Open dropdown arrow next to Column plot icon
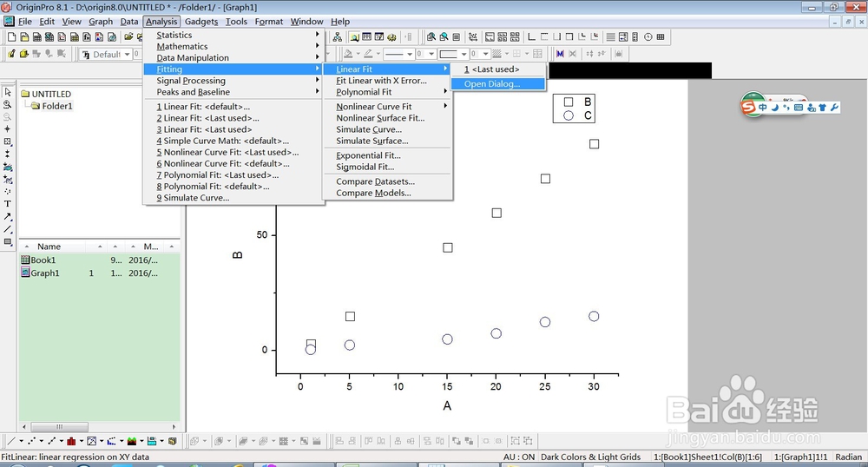The width and height of the screenshot is (868, 467). 82,441
